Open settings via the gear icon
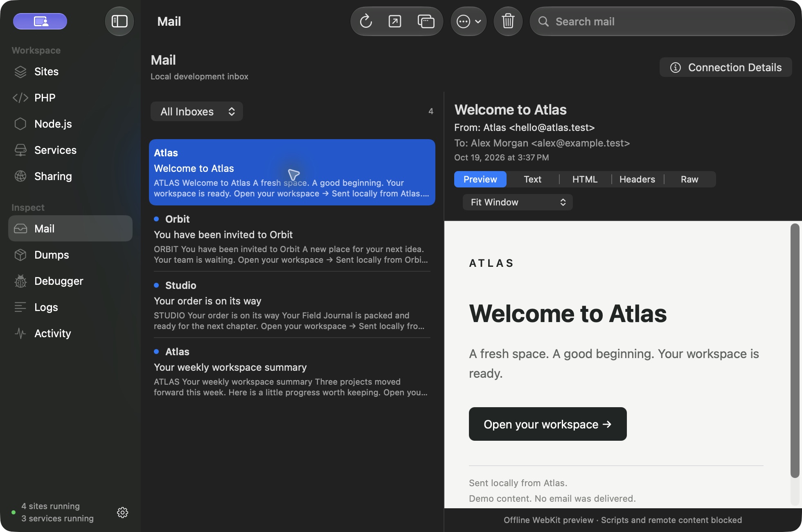This screenshot has height=532, width=802. (122, 512)
